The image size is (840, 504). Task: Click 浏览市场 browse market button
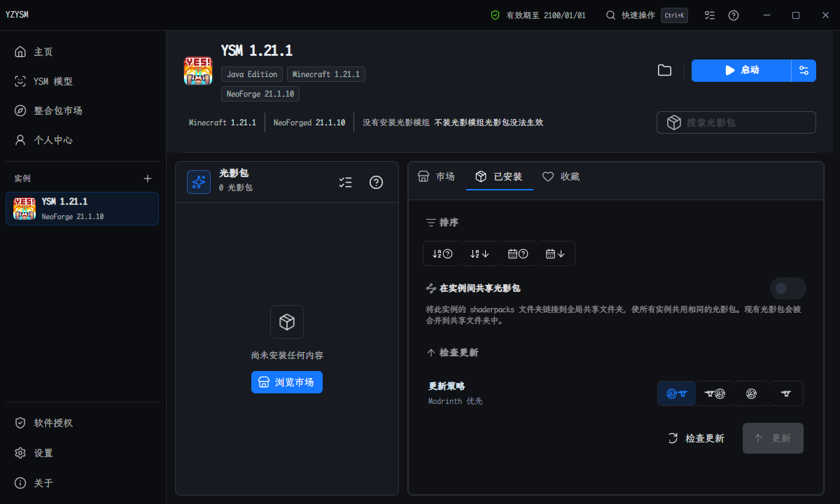coord(287,382)
